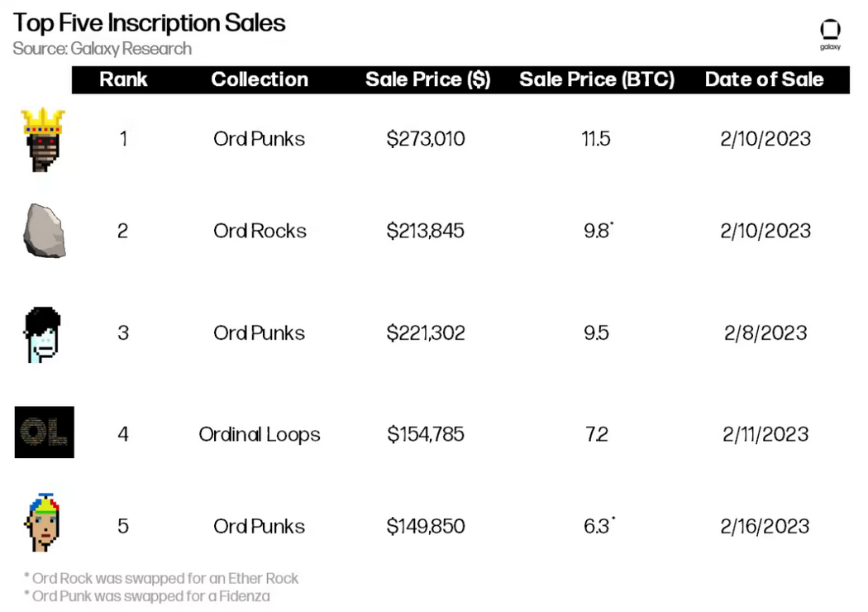Select the crowned Ord Punk image
This screenshot has height=612, width=868.
click(x=43, y=140)
